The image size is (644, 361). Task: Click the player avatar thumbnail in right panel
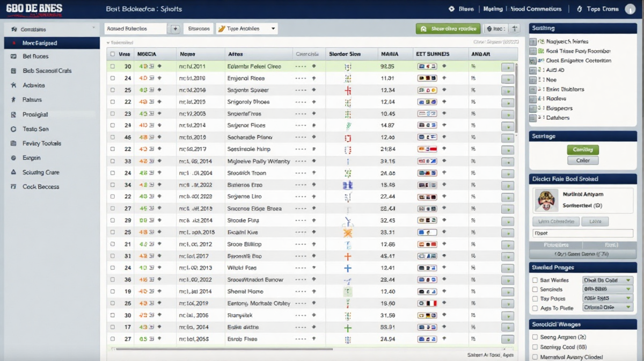click(545, 200)
